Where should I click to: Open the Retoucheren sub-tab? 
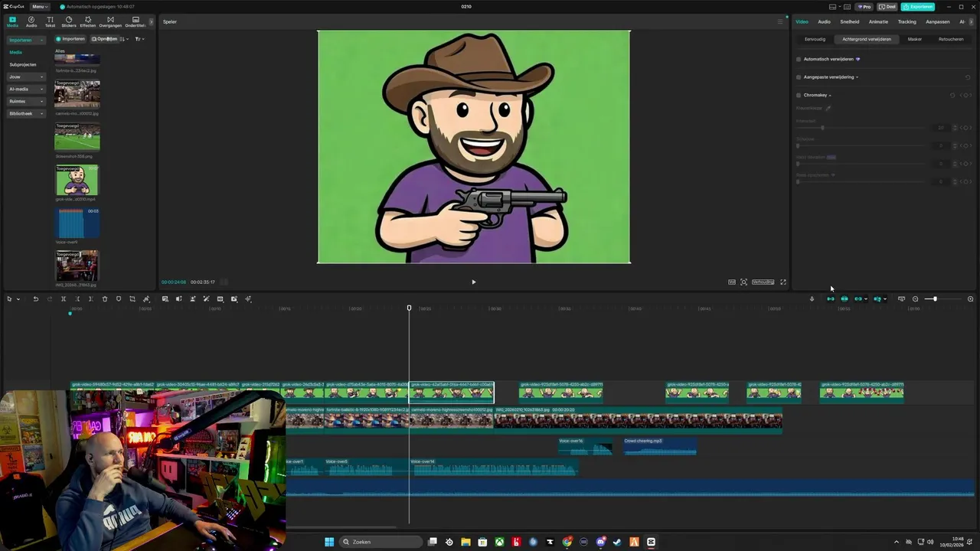click(x=951, y=39)
